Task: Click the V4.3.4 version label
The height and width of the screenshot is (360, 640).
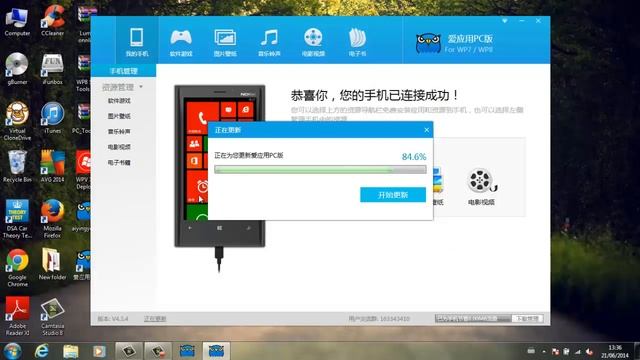Action: (113, 318)
